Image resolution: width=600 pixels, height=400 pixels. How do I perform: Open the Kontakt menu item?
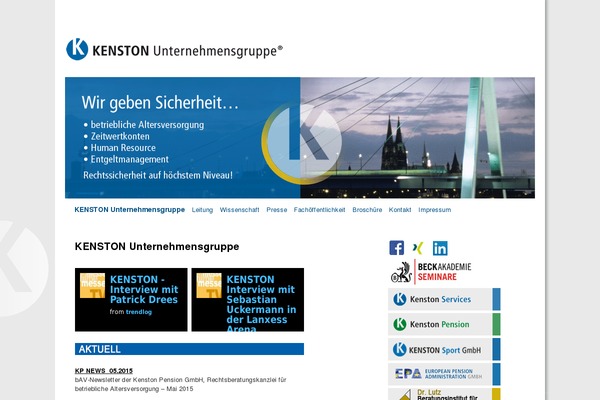400,210
